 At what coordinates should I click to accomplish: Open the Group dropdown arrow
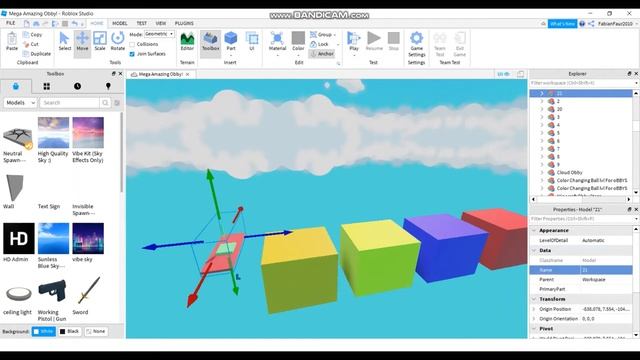pyautogui.click(x=335, y=35)
